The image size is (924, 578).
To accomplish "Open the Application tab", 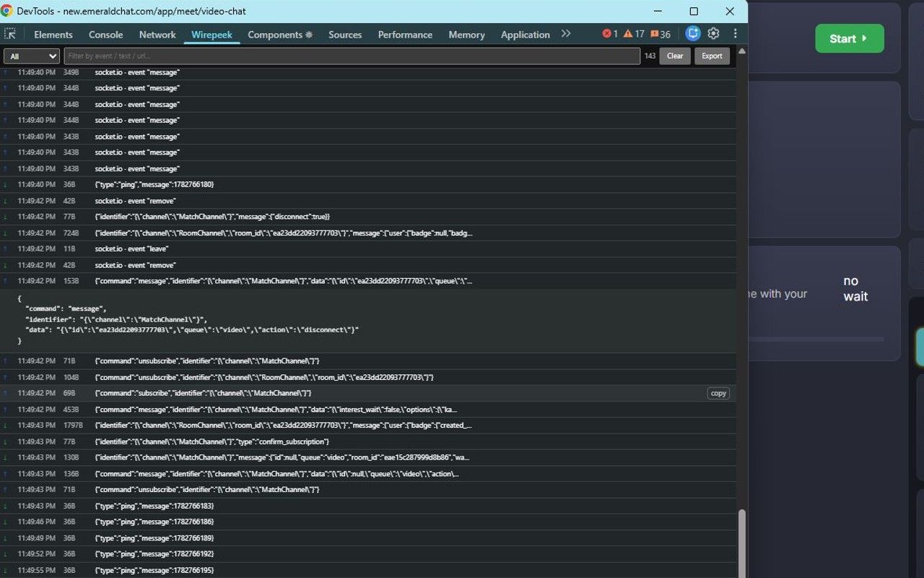I will tap(525, 34).
